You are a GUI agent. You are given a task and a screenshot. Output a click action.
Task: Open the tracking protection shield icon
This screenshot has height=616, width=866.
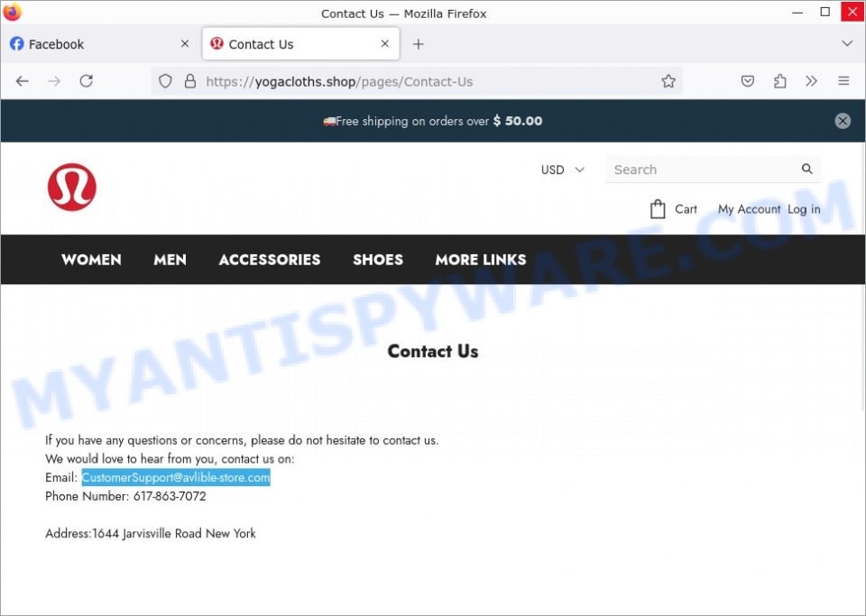click(x=165, y=82)
